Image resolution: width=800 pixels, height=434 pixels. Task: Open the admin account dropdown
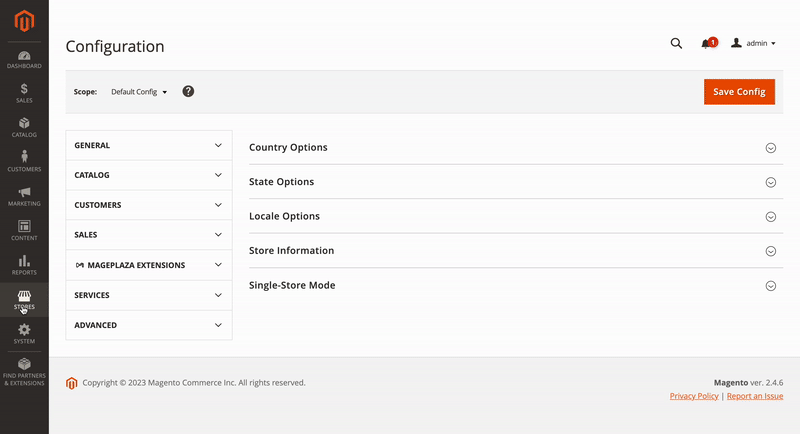pyautogui.click(x=753, y=43)
